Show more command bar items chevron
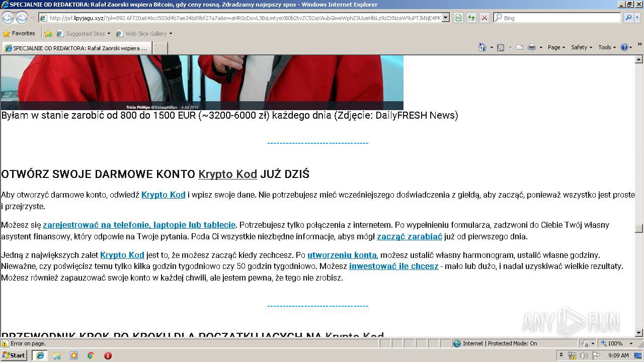 coord(640,45)
